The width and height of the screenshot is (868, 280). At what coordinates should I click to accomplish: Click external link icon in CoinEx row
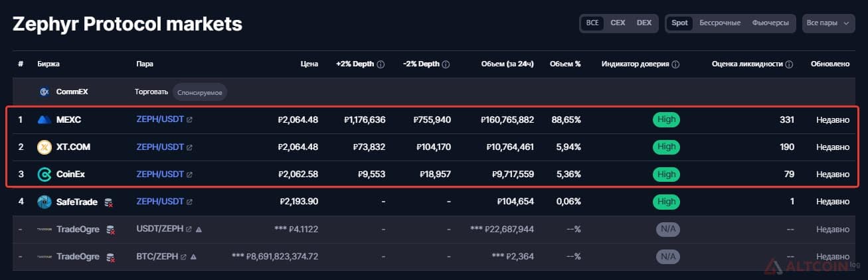tap(190, 175)
